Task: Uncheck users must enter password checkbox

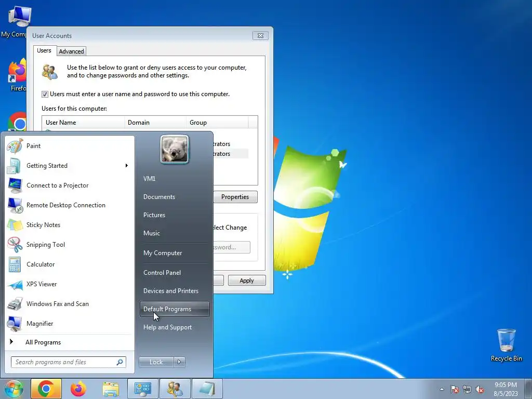Action: tap(45, 95)
